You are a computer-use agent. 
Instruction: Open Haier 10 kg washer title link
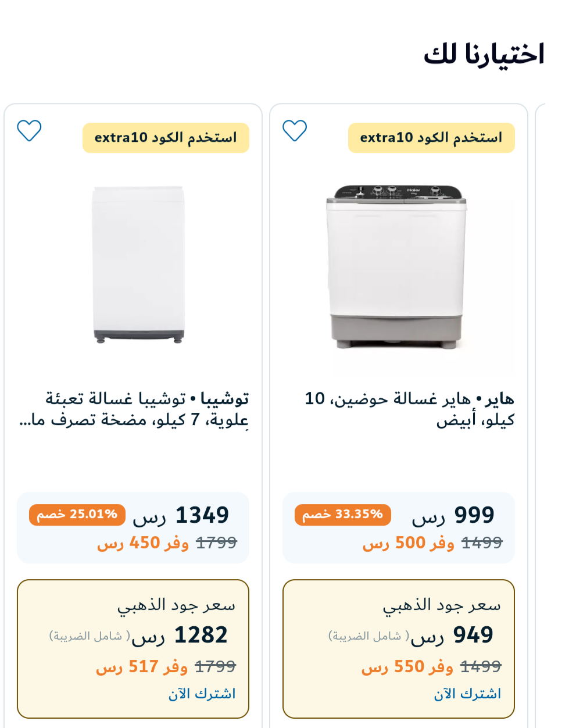pyautogui.click(x=409, y=409)
